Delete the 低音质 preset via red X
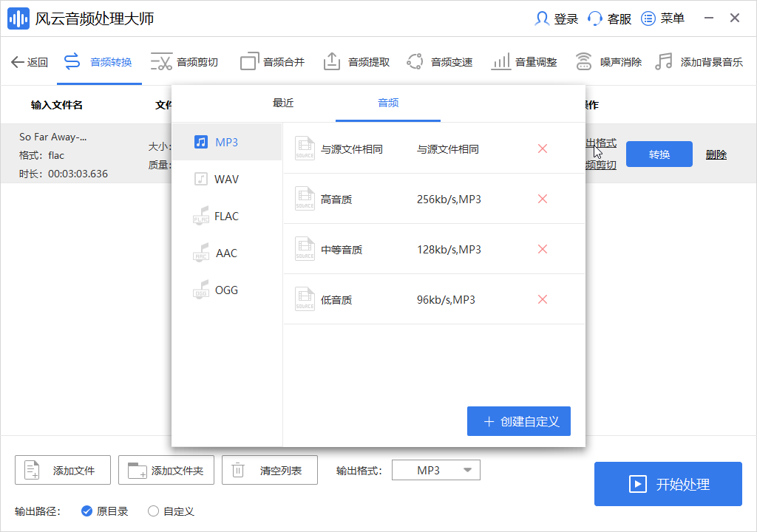The height and width of the screenshot is (532, 757). [542, 299]
